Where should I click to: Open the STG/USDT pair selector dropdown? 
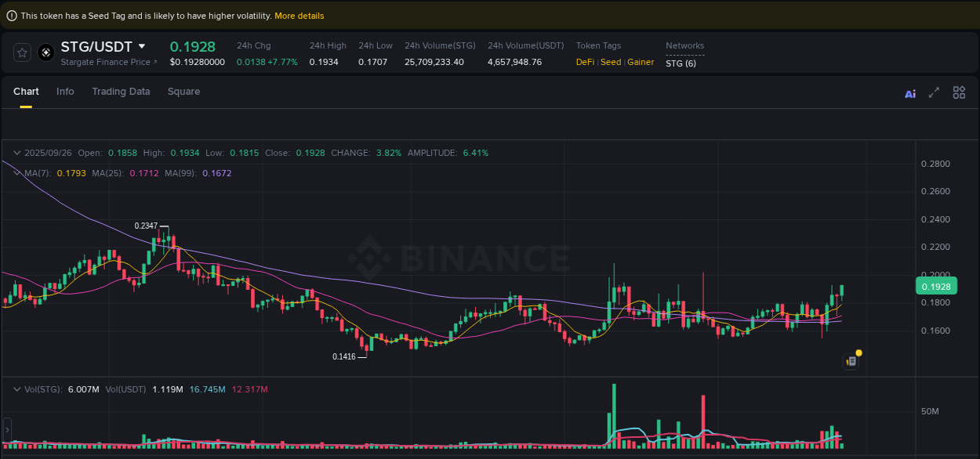140,46
